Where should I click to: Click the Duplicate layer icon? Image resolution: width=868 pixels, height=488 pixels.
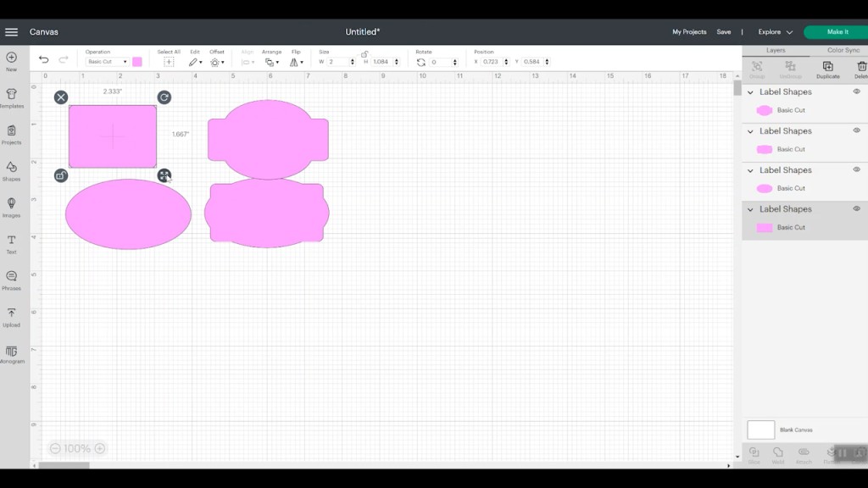click(827, 69)
